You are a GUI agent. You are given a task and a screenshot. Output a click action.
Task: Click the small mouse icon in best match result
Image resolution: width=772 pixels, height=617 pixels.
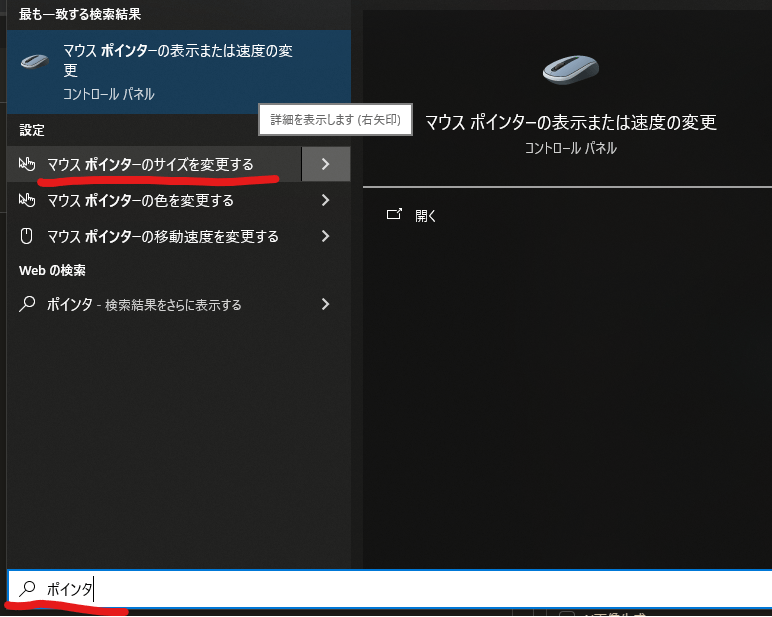(x=36, y=61)
